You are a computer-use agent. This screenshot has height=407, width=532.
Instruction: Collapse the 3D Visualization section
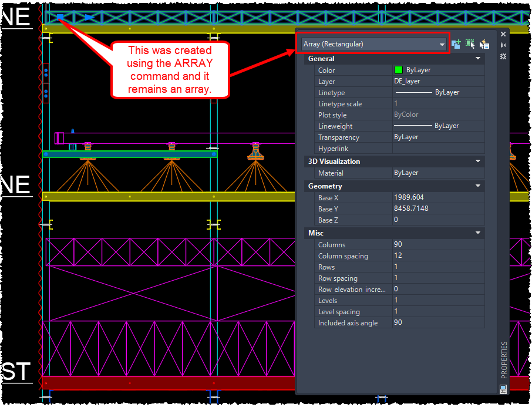[478, 161]
